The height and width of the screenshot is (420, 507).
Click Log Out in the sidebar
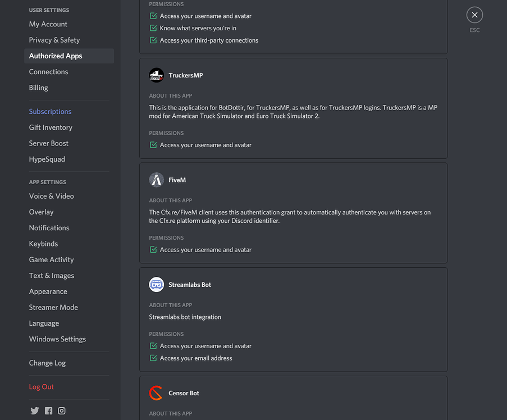[41, 386]
